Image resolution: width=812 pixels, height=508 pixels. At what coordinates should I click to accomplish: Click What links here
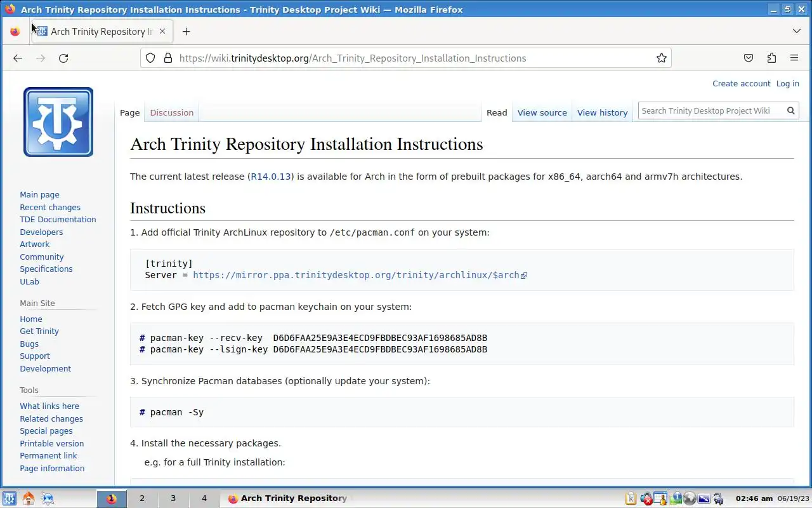pyautogui.click(x=49, y=406)
